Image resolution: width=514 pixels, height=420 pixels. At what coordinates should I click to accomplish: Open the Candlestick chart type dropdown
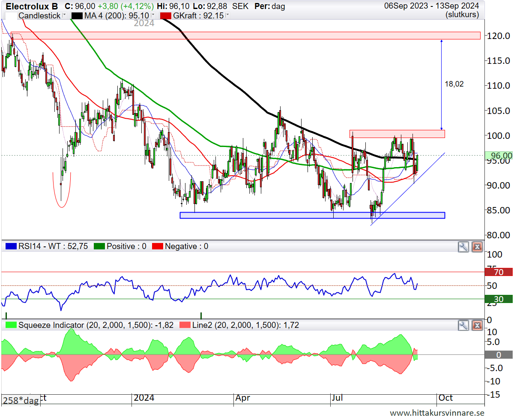click(x=64, y=15)
